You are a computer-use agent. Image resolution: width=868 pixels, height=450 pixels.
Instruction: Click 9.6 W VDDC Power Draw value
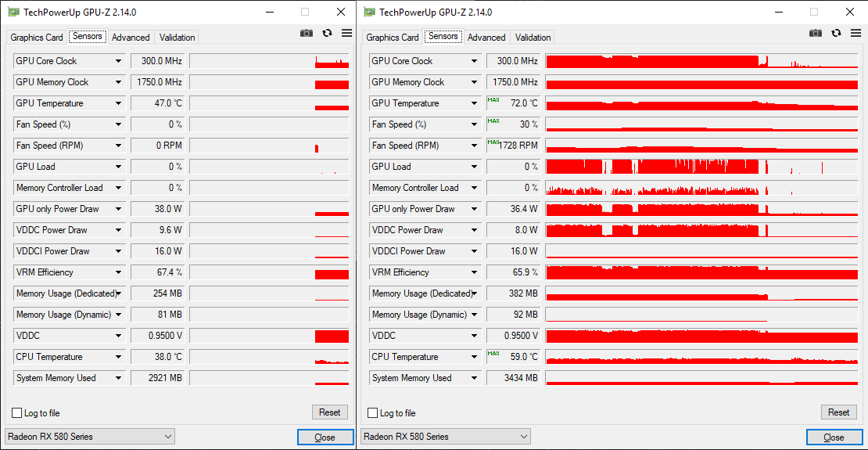point(157,230)
